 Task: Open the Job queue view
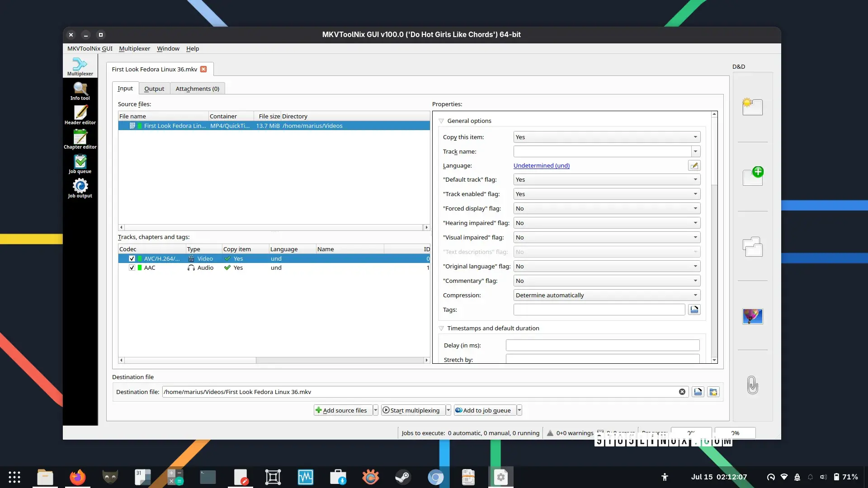click(80, 164)
